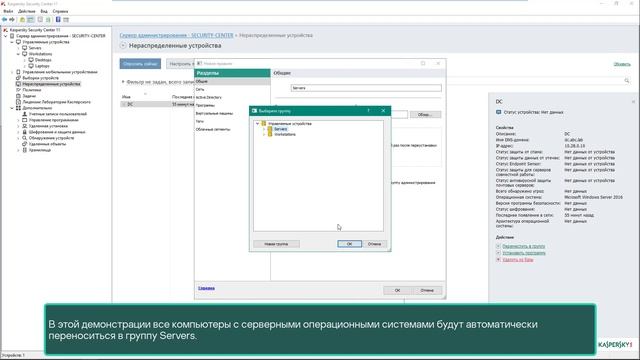Collapse the Сервер администрирования tree node
This screenshot has height=360, width=640.
[x=6, y=36]
